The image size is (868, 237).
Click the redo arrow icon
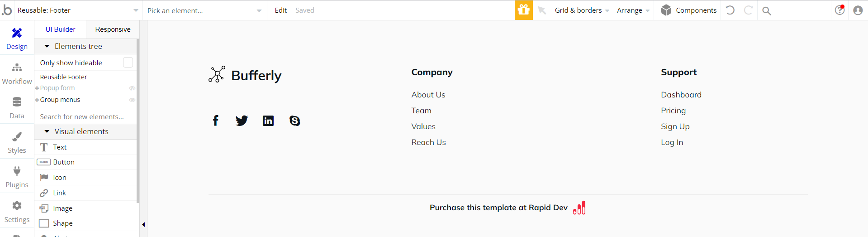(x=748, y=10)
